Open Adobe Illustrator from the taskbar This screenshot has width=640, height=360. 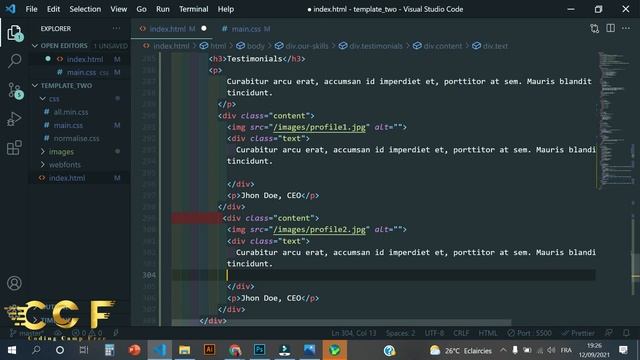click(209, 350)
